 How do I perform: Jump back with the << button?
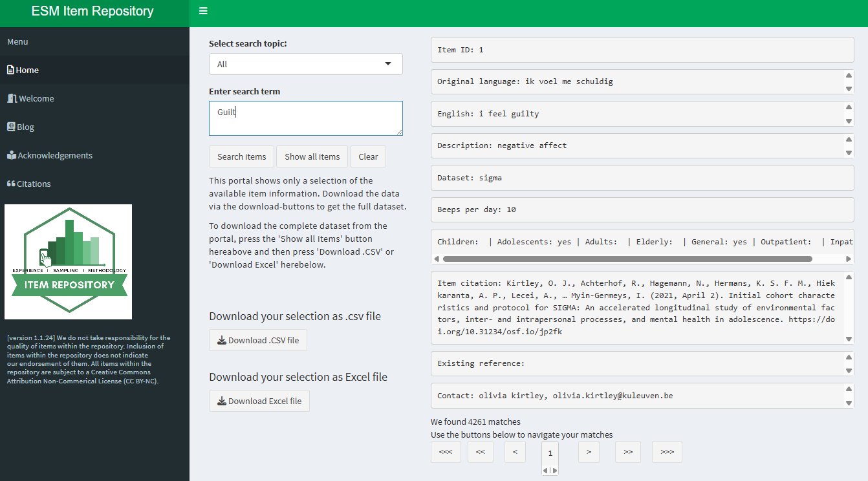481,452
